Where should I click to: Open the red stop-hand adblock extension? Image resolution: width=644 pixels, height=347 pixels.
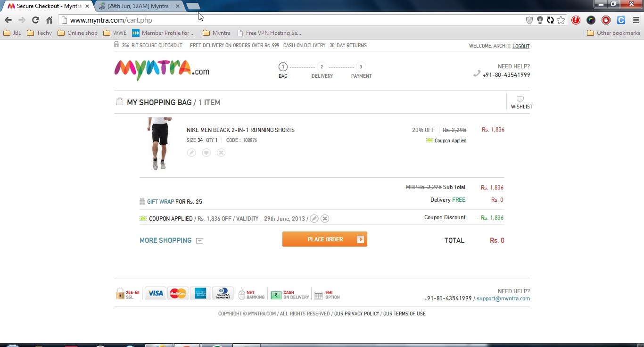[x=606, y=20]
